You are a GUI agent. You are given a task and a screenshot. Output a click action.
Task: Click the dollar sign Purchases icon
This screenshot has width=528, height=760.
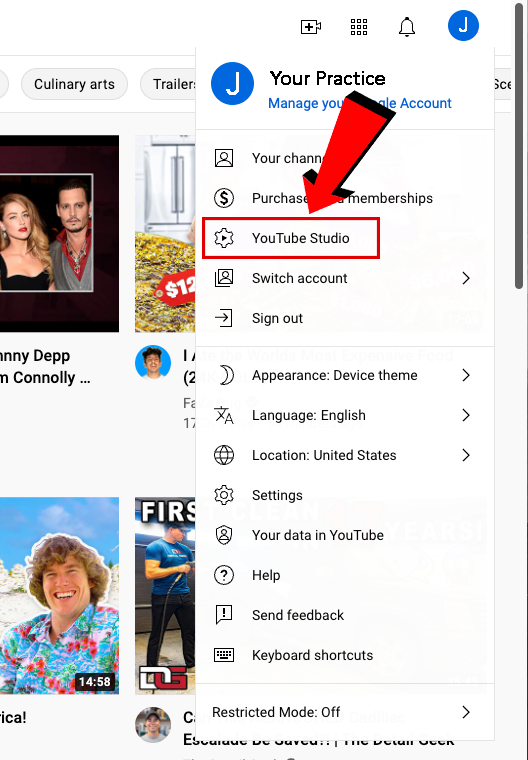point(224,198)
